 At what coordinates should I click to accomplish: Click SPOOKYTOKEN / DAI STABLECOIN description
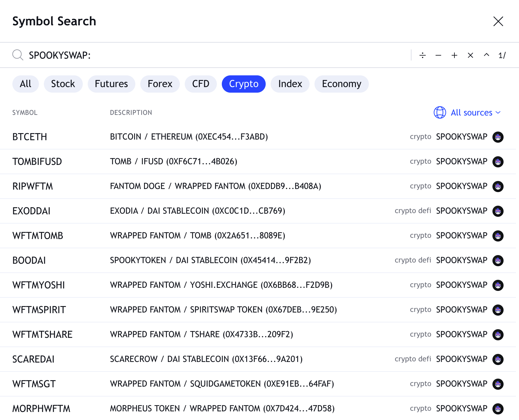210,260
